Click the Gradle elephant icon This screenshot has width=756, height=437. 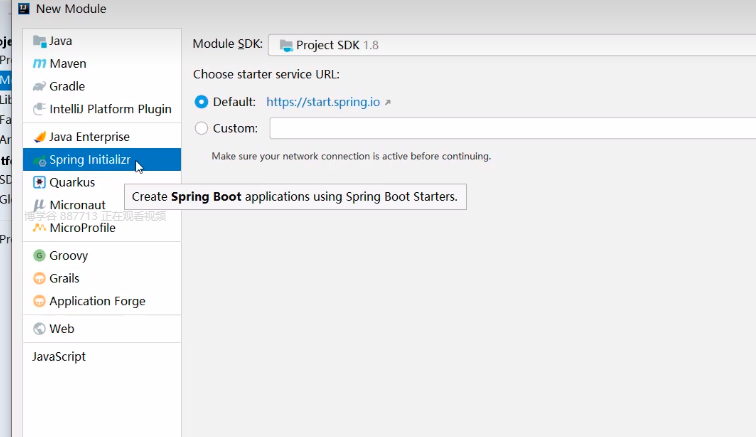[40, 86]
